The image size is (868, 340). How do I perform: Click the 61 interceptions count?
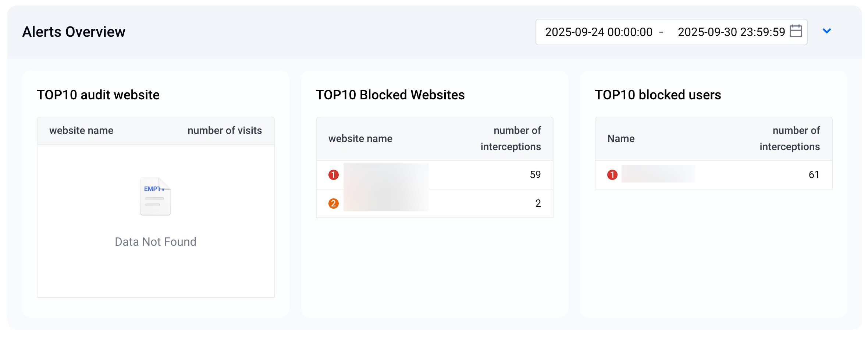(x=814, y=175)
